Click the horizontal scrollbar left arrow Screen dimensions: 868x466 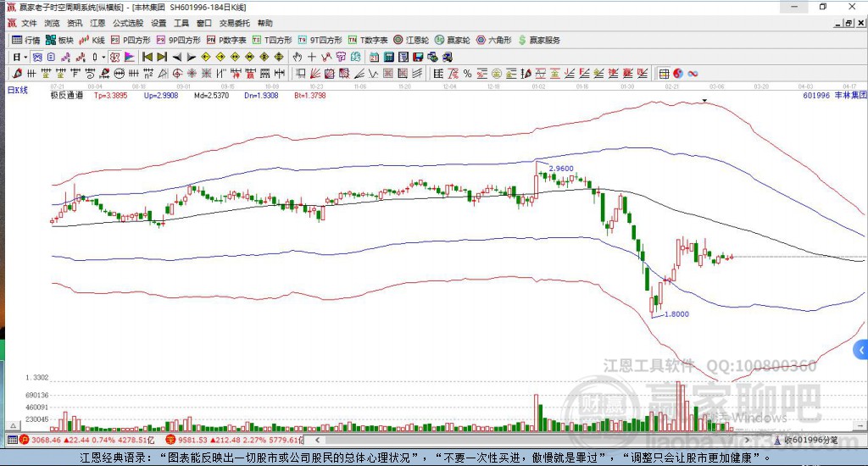pos(317,440)
